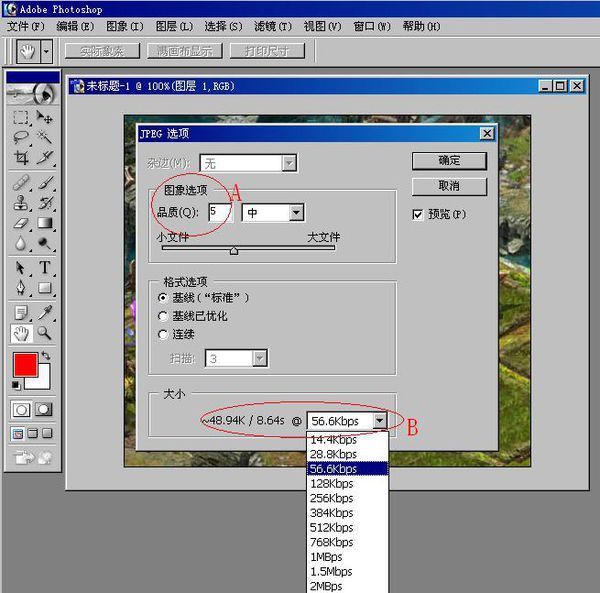Choose 28.8Kbps from the speed list

coord(347,454)
